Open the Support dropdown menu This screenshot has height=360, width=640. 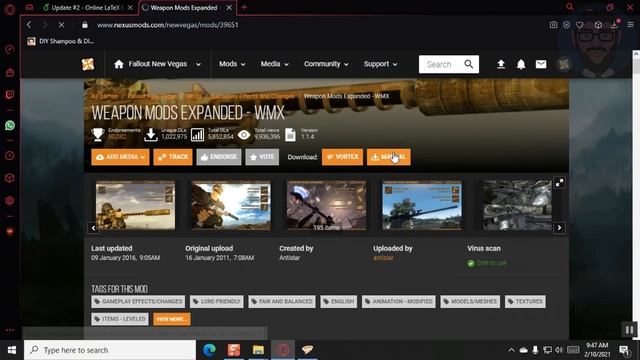[380, 64]
